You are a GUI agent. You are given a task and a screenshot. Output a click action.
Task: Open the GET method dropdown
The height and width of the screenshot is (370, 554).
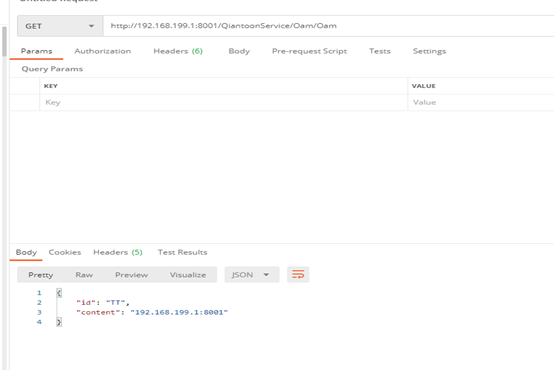pos(60,26)
